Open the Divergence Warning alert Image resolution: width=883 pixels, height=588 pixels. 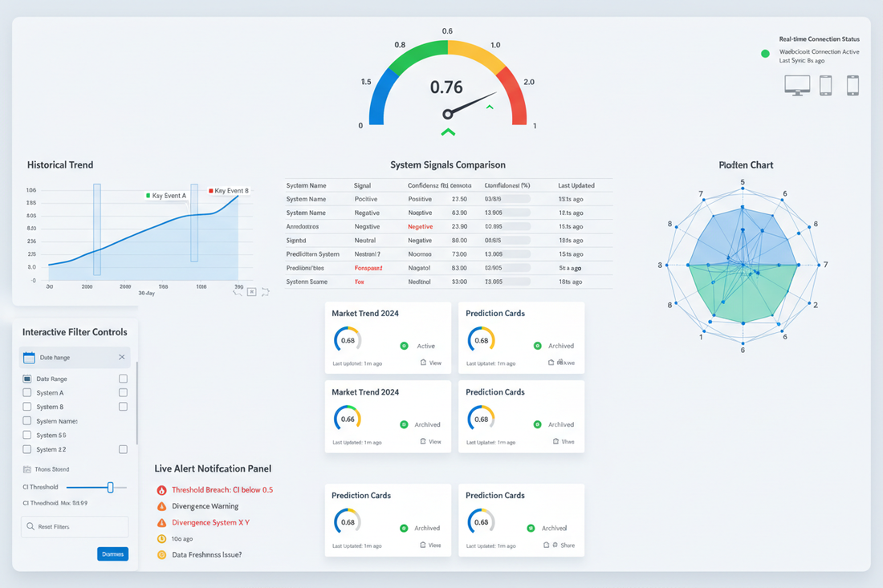205,506
